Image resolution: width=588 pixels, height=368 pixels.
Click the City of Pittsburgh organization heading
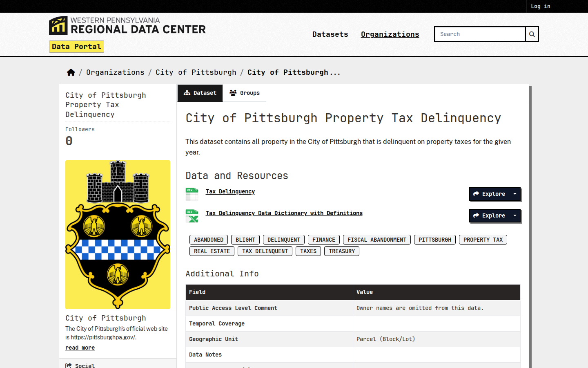[x=106, y=318]
